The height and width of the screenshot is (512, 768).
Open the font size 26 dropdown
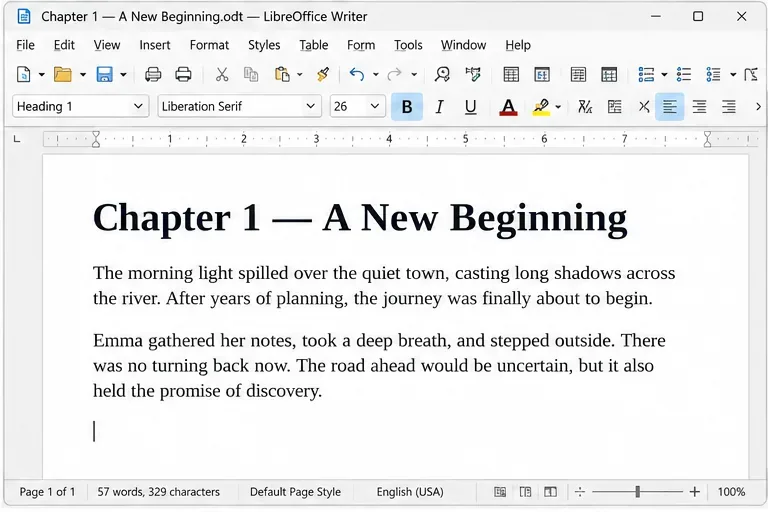coord(375,106)
